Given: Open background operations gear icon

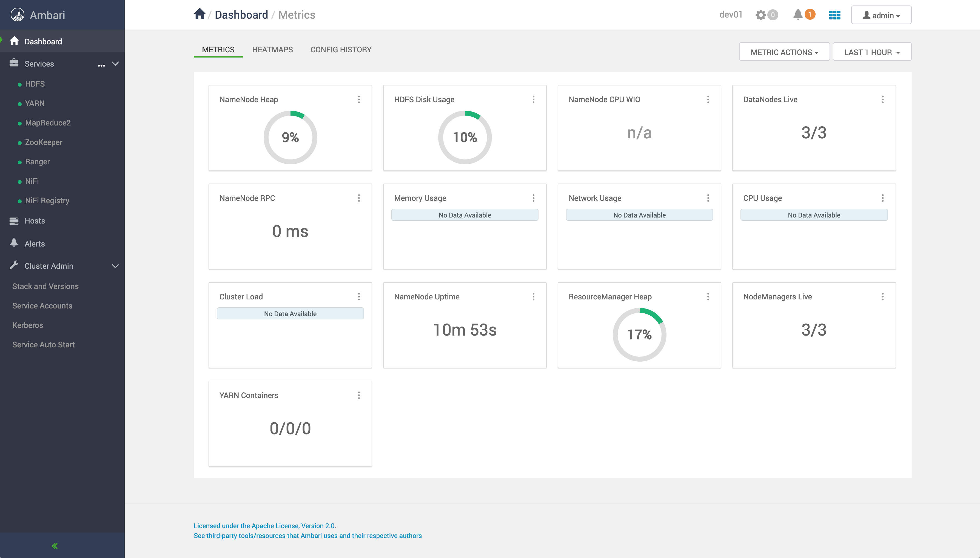Looking at the screenshot, I should (x=761, y=15).
